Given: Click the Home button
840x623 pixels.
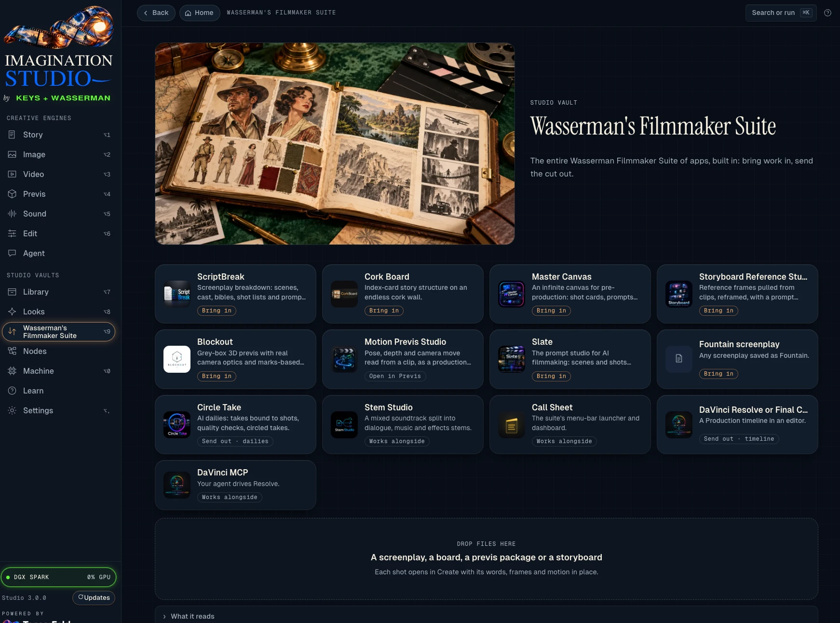Looking at the screenshot, I should 200,13.
